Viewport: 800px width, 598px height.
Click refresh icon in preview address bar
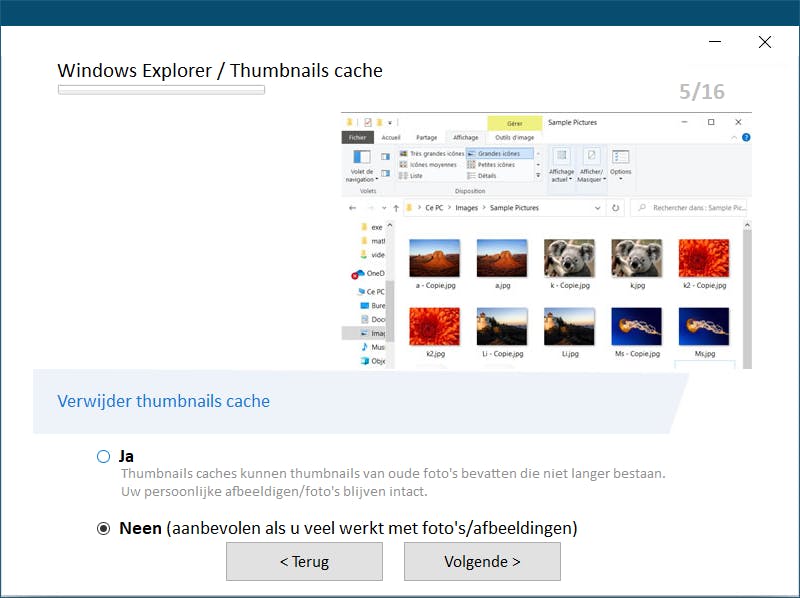pos(616,208)
